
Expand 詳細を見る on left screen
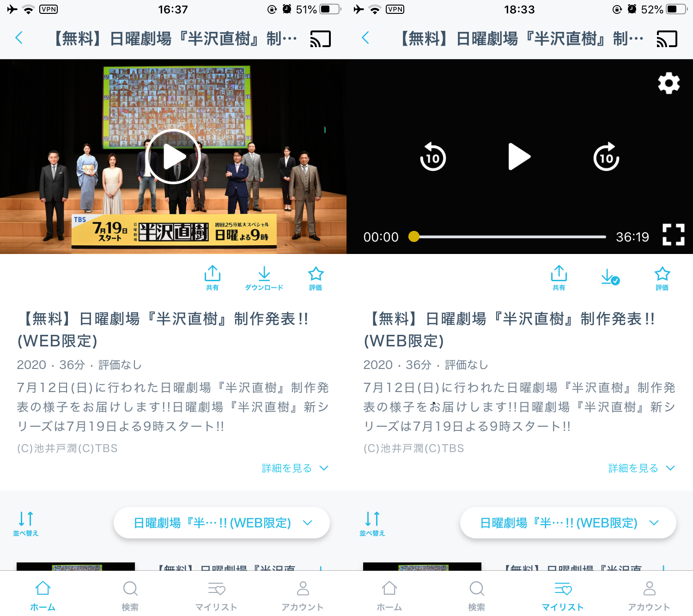click(295, 468)
